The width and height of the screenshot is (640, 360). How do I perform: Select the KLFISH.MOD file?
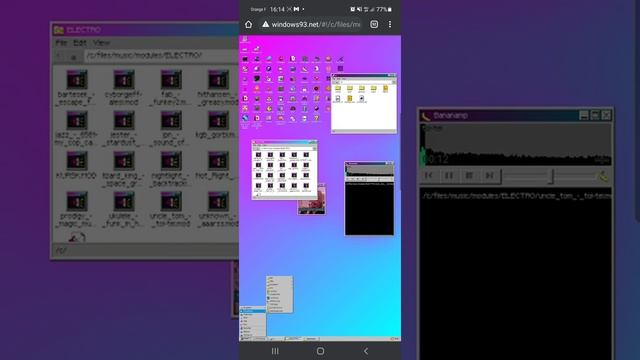point(76,165)
